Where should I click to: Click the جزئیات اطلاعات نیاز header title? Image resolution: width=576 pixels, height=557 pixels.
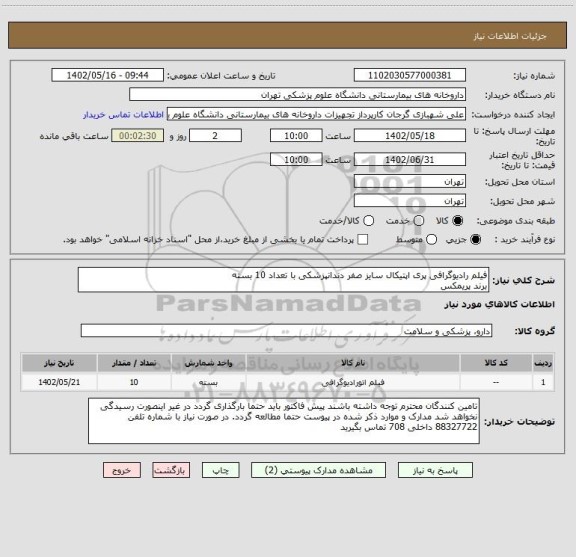point(510,36)
